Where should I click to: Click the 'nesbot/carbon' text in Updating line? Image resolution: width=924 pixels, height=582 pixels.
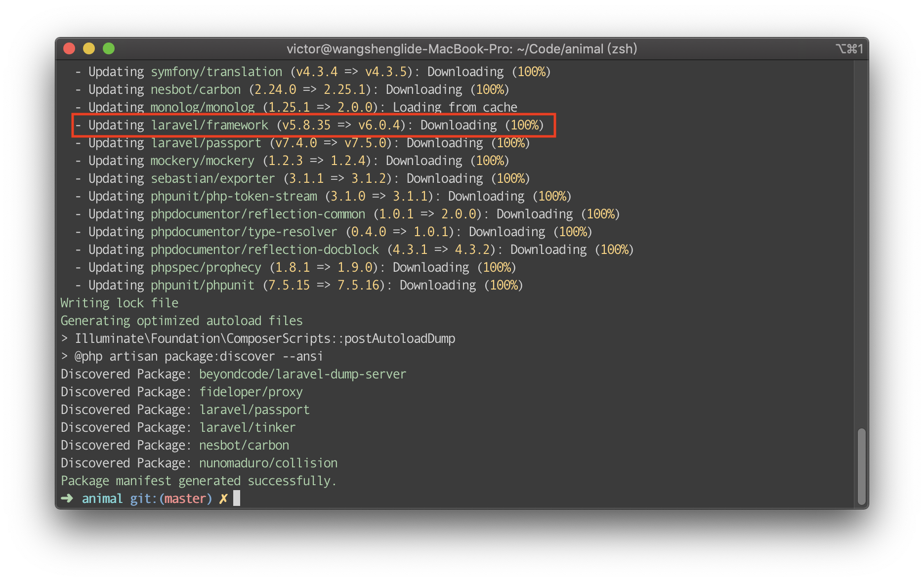(196, 89)
